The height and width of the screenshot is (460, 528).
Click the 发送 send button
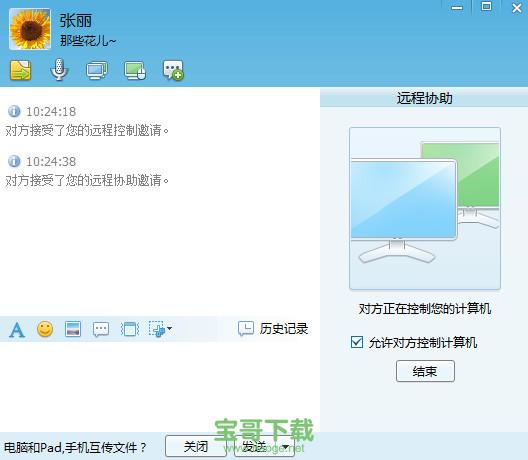pos(254,446)
